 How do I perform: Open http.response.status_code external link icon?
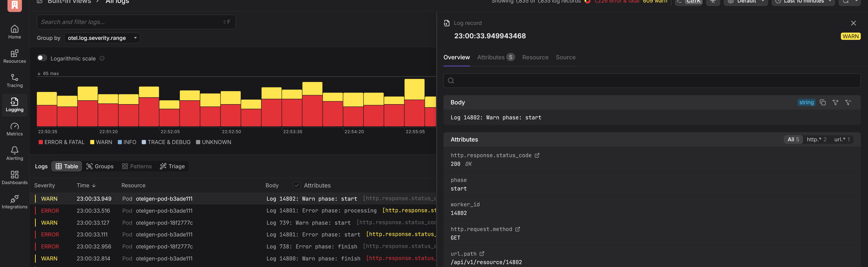[537, 155]
